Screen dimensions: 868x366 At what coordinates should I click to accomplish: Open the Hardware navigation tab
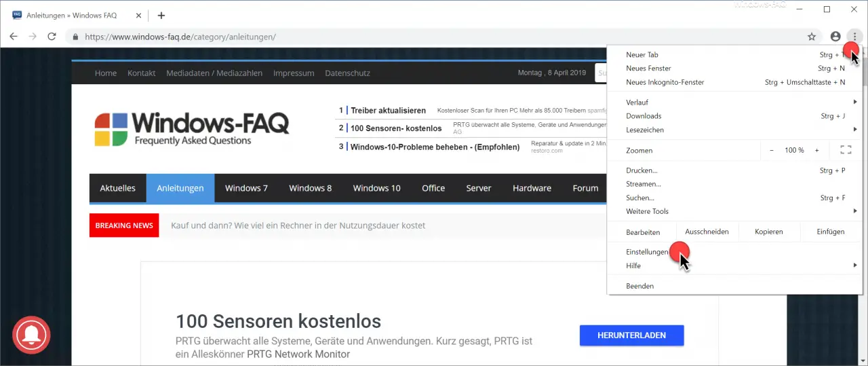point(532,188)
